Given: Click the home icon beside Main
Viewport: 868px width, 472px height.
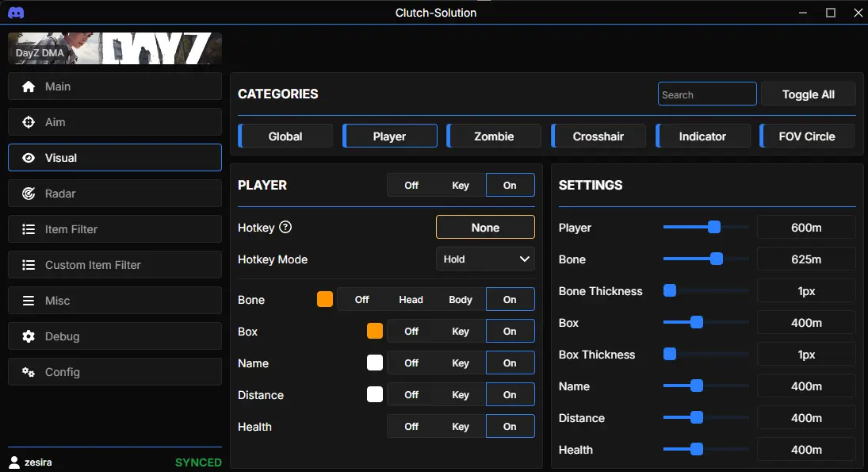Looking at the screenshot, I should click(x=29, y=86).
